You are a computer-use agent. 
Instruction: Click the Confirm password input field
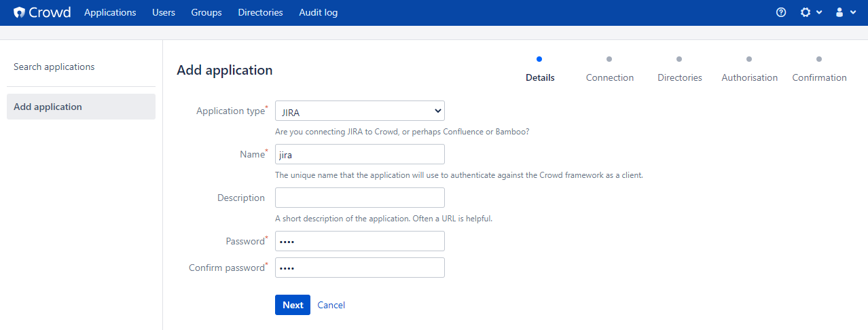click(x=360, y=268)
